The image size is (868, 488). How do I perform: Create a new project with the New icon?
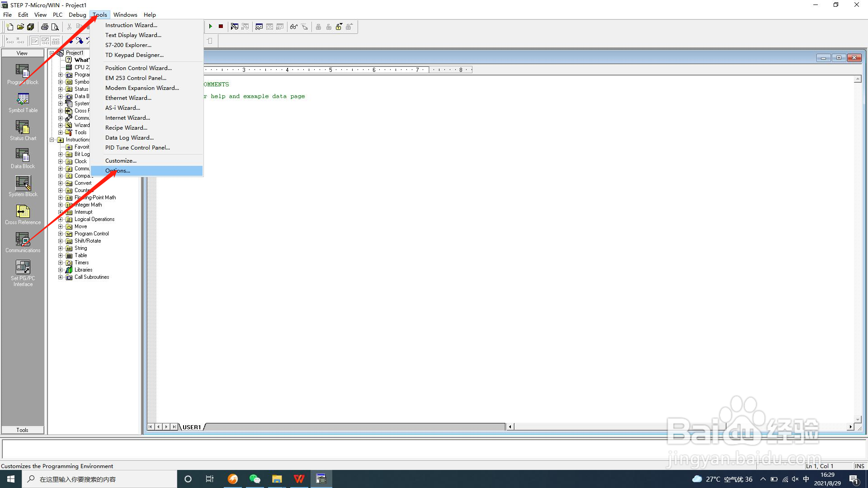(x=10, y=27)
